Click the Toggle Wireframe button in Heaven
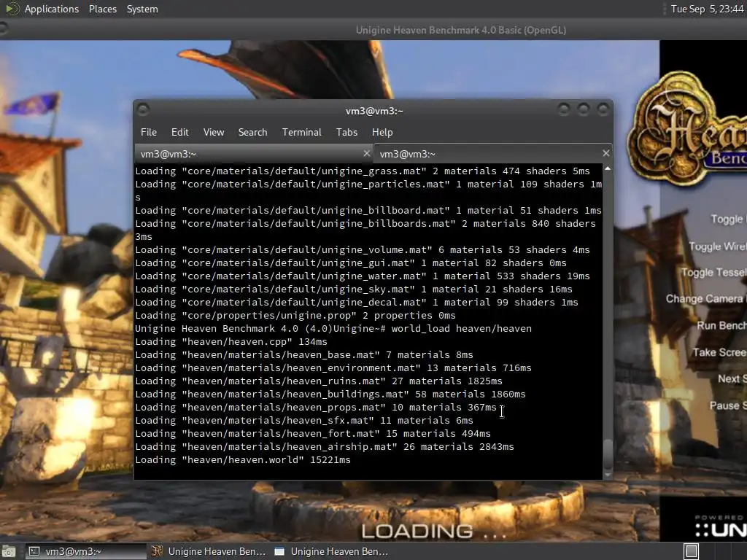Screen dimensions: 747x560 718,246
